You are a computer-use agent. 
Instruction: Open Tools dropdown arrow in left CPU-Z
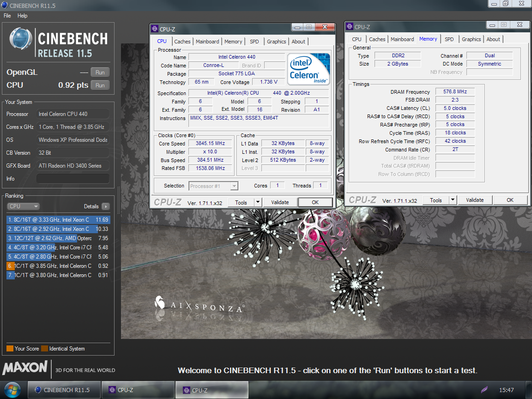(x=258, y=202)
